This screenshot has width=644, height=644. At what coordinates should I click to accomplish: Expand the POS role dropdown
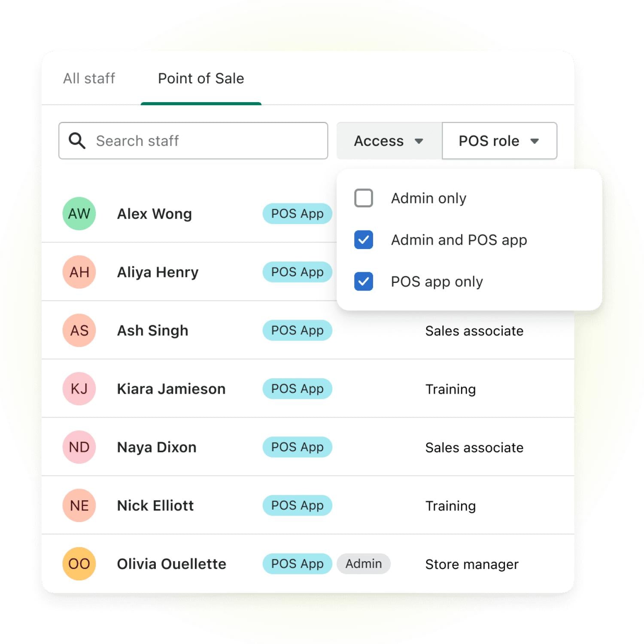pyautogui.click(x=499, y=141)
